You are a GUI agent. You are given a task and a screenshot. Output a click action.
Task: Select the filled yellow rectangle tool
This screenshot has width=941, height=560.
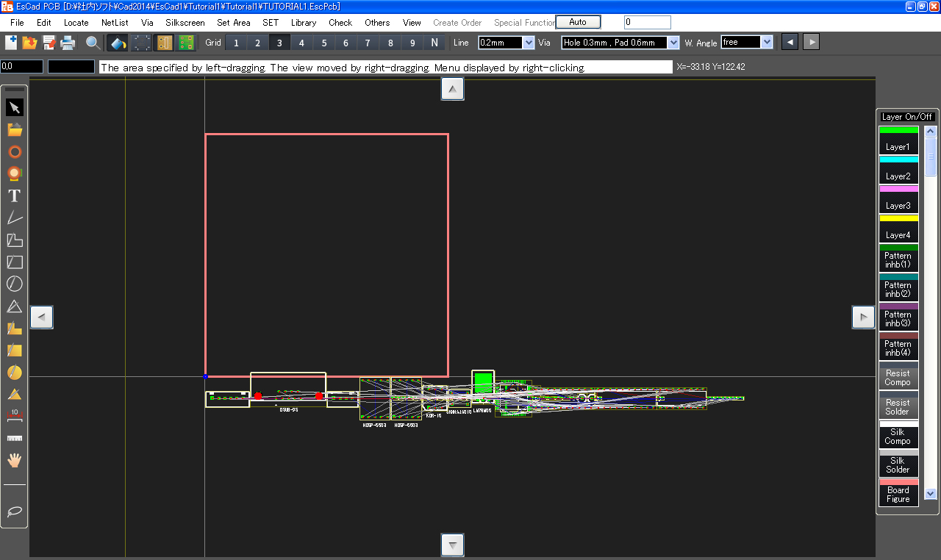coord(15,351)
